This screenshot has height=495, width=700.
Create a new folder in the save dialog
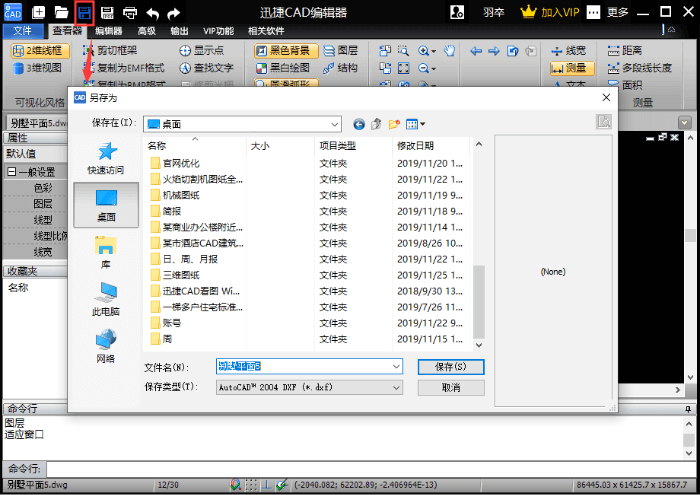[x=394, y=124]
